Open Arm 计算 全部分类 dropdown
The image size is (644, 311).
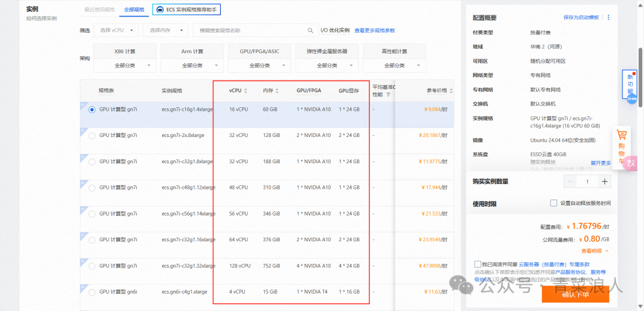pyautogui.click(x=192, y=66)
